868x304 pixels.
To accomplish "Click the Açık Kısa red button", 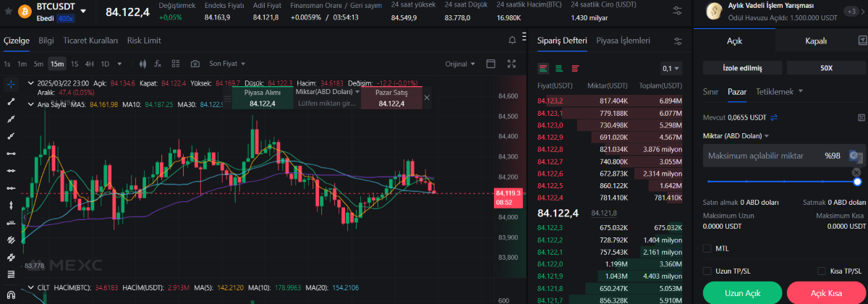I will (x=826, y=293).
